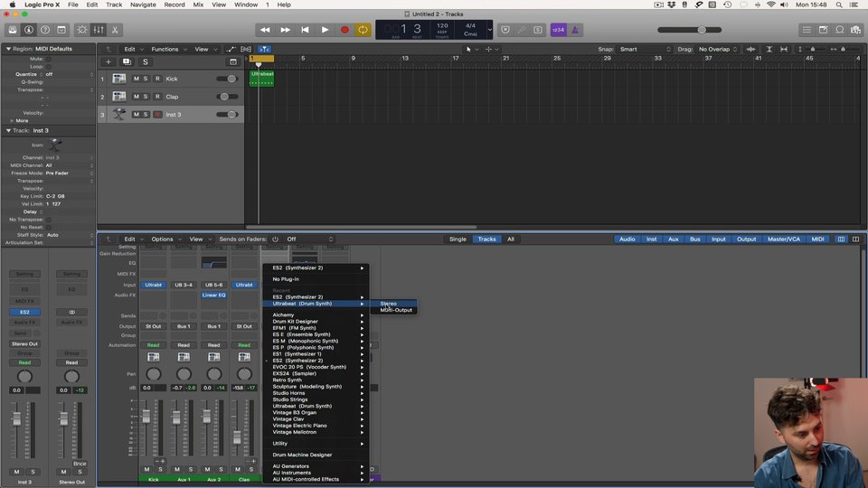868x488 pixels.
Task: Click Linear EQ plug-in slot
Action: tap(213, 296)
